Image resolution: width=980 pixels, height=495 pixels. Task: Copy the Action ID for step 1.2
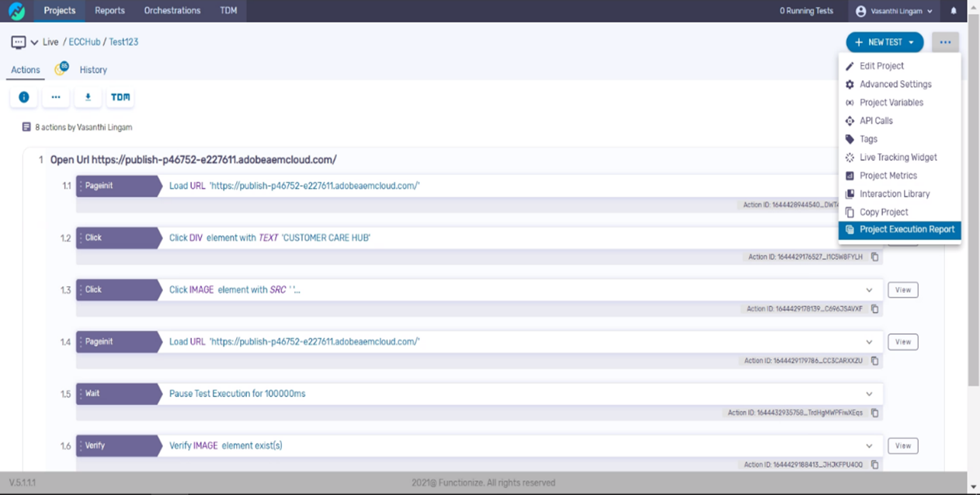coord(874,256)
